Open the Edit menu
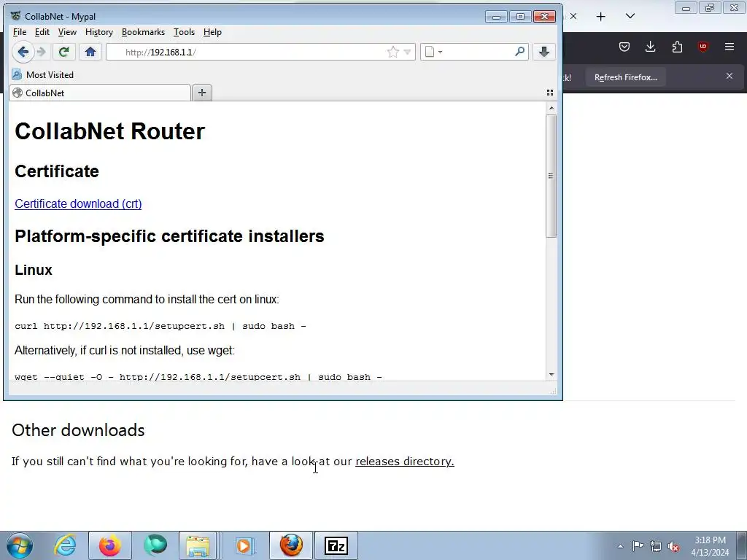747x560 pixels. tap(42, 32)
